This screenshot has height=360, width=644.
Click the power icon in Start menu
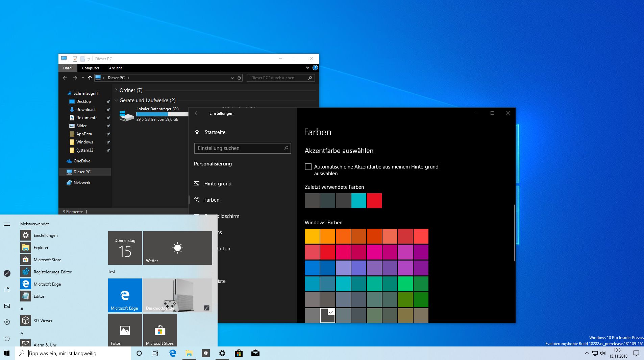pos(7,338)
